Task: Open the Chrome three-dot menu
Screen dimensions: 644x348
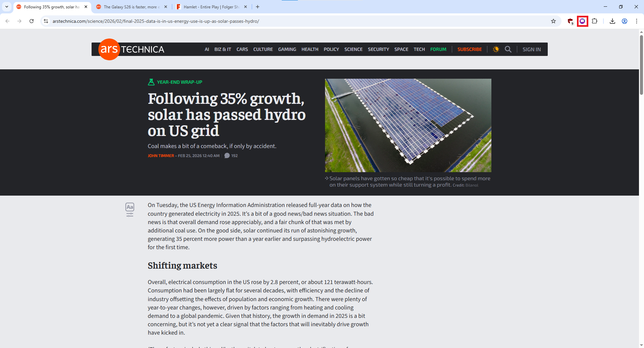Action: coord(636,21)
